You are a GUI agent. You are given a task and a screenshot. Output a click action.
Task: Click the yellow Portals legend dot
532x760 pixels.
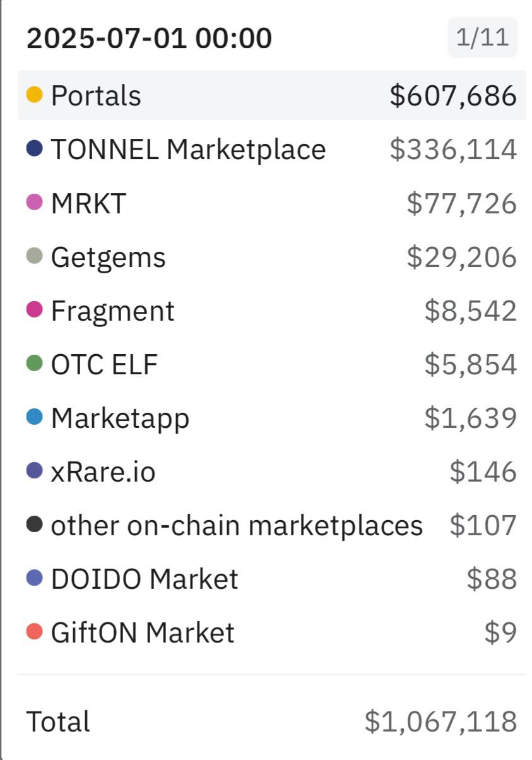(34, 95)
